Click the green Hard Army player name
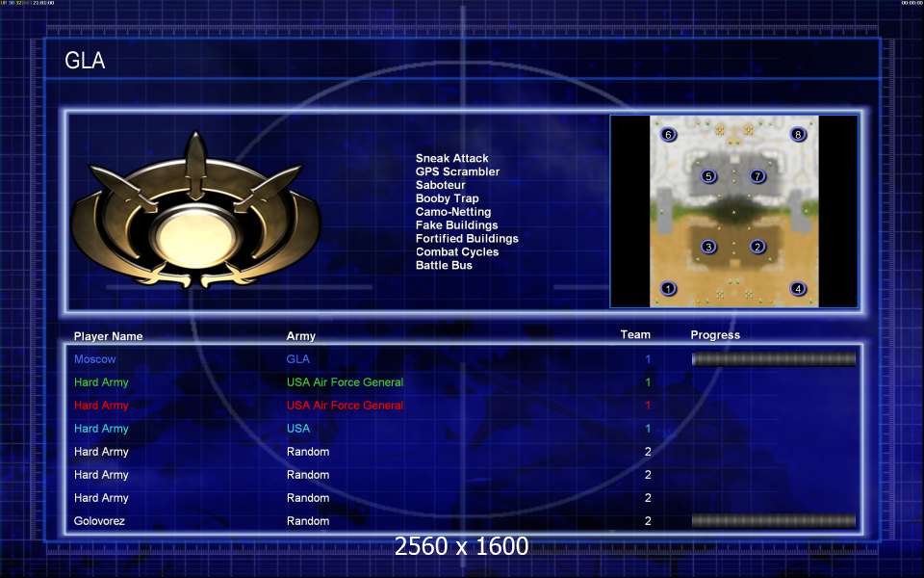This screenshot has width=924, height=578. click(x=101, y=382)
